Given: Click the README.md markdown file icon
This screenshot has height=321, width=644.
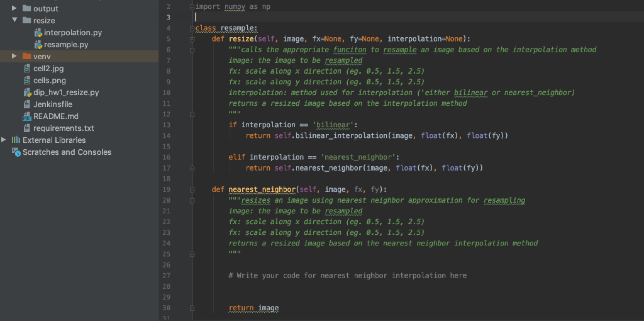Looking at the screenshot, I should coord(27,116).
